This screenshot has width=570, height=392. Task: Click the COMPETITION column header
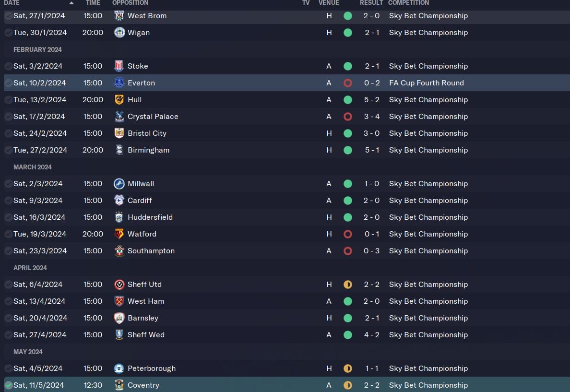click(x=408, y=3)
